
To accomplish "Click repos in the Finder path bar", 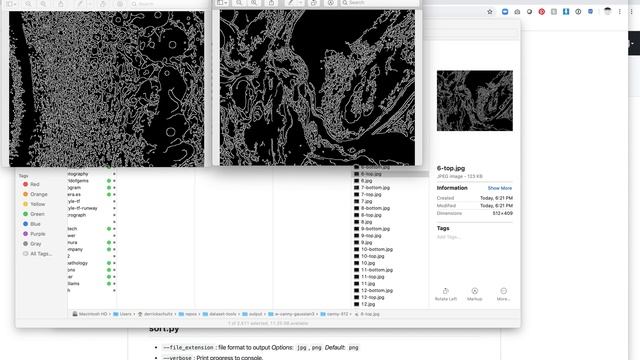I will click(x=188, y=314).
